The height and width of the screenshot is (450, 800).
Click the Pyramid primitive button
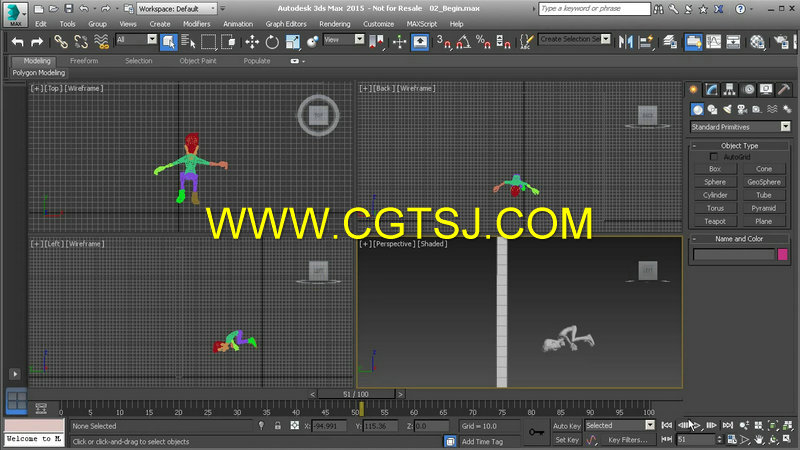pos(764,208)
